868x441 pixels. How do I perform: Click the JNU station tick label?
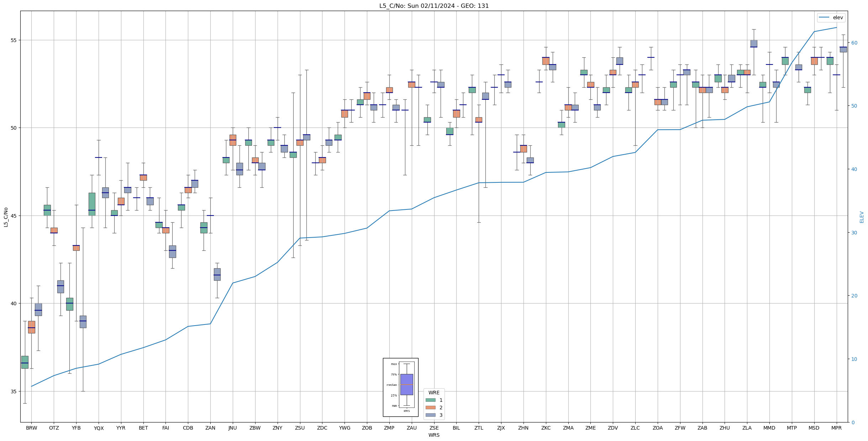(x=232, y=428)
